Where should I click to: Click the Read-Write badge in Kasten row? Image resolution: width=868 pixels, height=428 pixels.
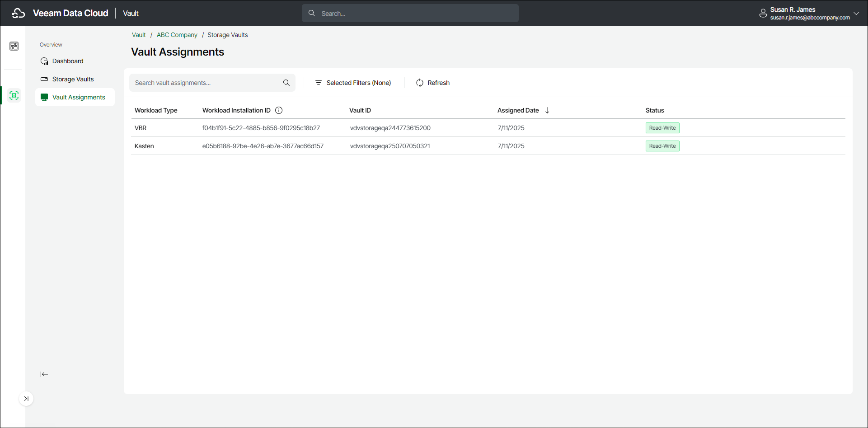[662, 146]
